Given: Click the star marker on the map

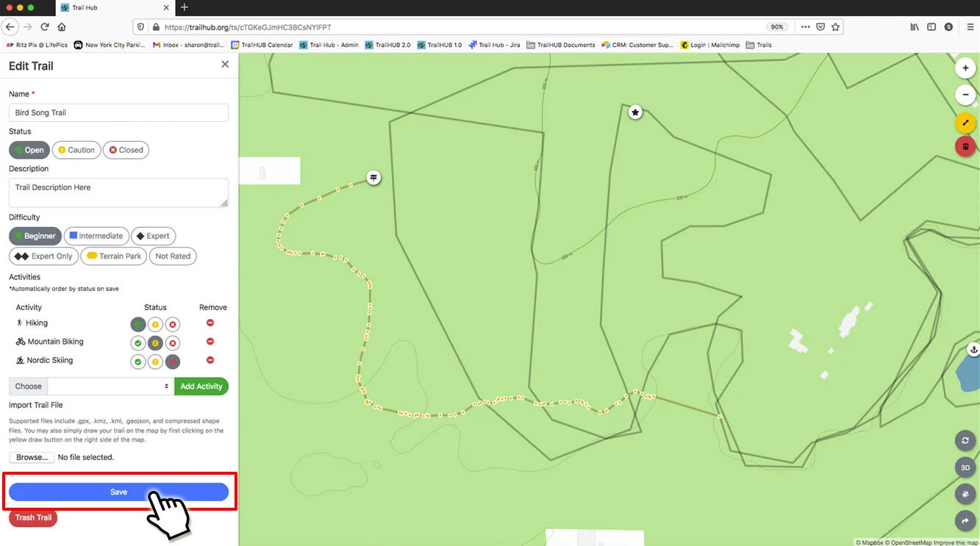Looking at the screenshot, I should pyautogui.click(x=635, y=112).
